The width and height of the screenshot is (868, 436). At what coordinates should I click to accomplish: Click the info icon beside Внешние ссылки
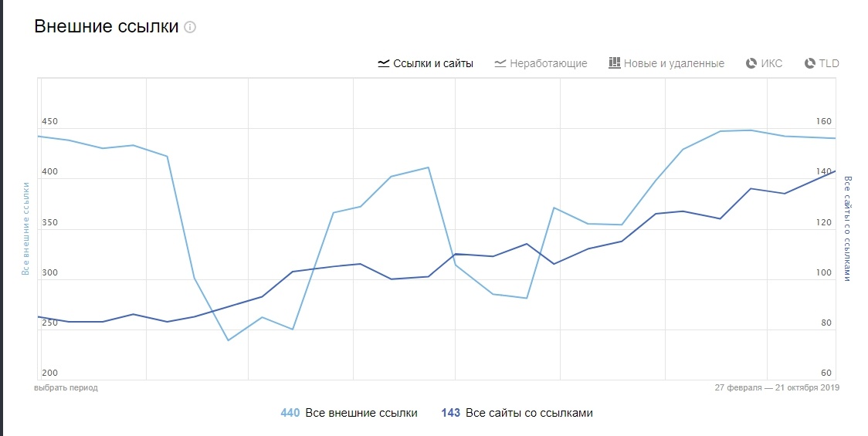coord(190,27)
